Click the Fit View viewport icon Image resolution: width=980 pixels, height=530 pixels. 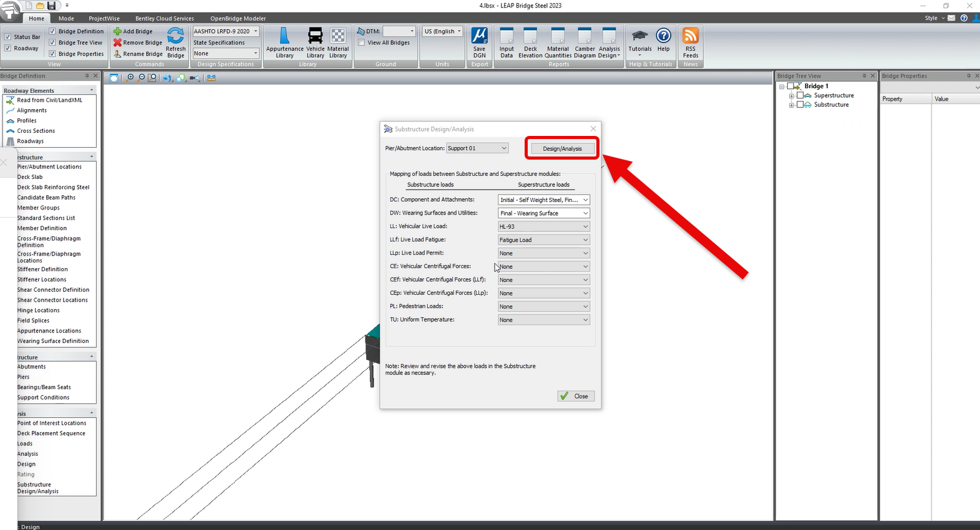coord(114,78)
